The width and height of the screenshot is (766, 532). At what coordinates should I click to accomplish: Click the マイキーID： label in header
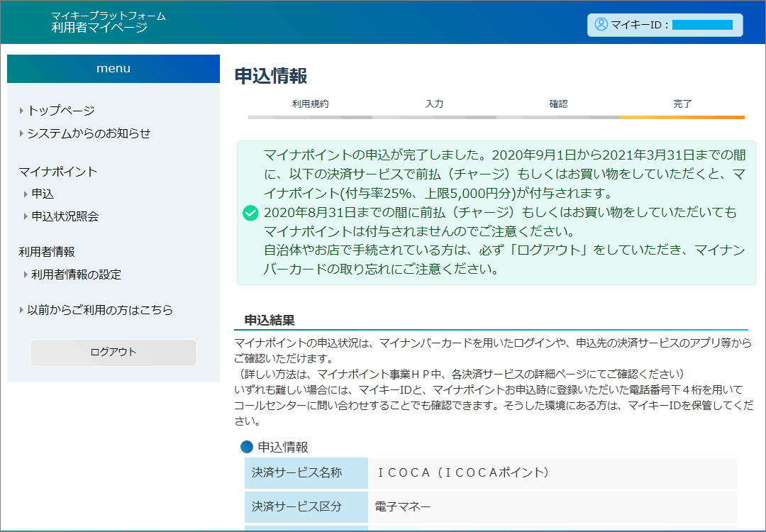(x=640, y=25)
